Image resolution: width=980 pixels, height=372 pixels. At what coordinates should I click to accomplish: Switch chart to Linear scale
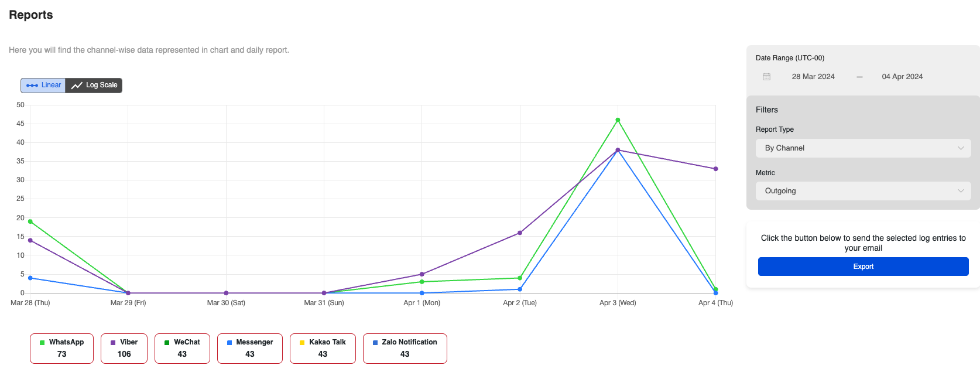point(43,86)
